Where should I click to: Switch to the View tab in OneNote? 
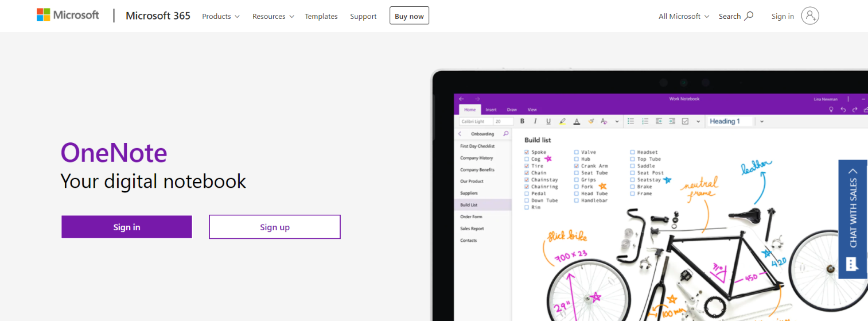tap(532, 109)
